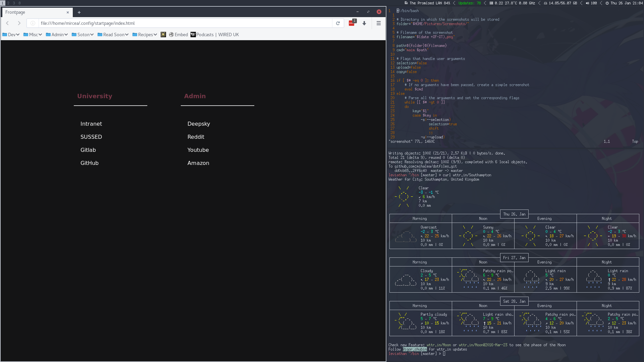Click the new tab plus icon
Viewport: 644px width, 362px height.
(x=79, y=12)
